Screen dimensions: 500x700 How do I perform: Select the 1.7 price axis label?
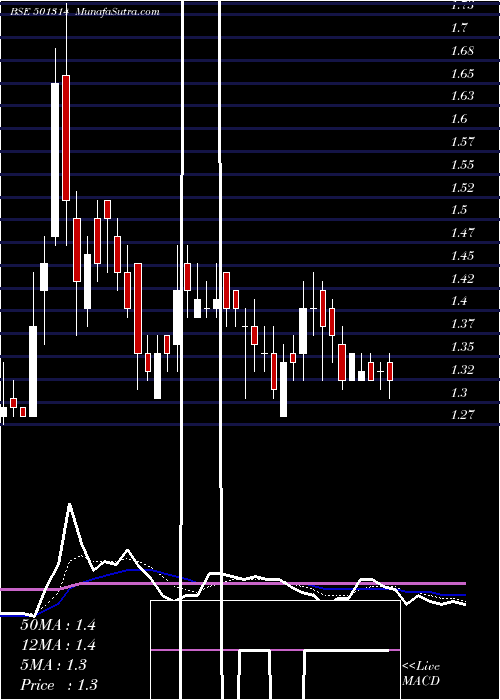(x=459, y=28)
